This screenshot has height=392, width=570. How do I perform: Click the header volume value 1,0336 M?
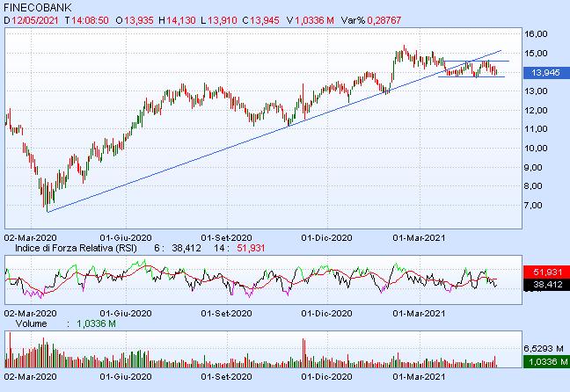(x=314, y=20)
